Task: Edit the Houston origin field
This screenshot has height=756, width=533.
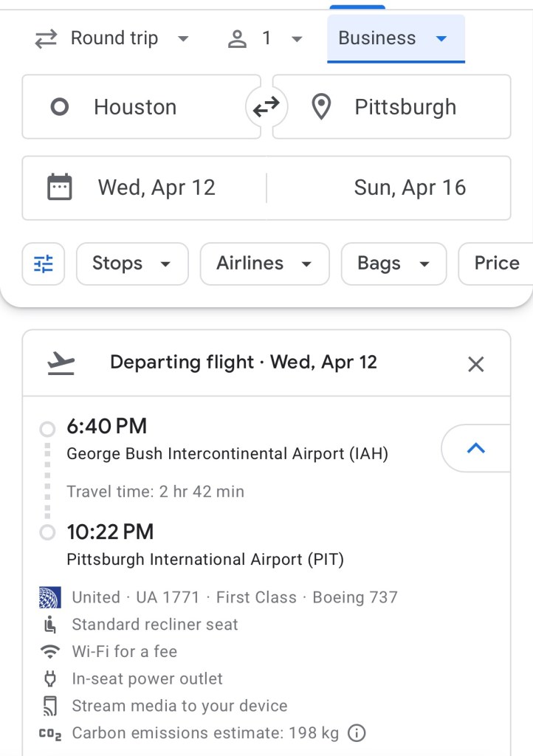Action: click(x=140, y=108)
